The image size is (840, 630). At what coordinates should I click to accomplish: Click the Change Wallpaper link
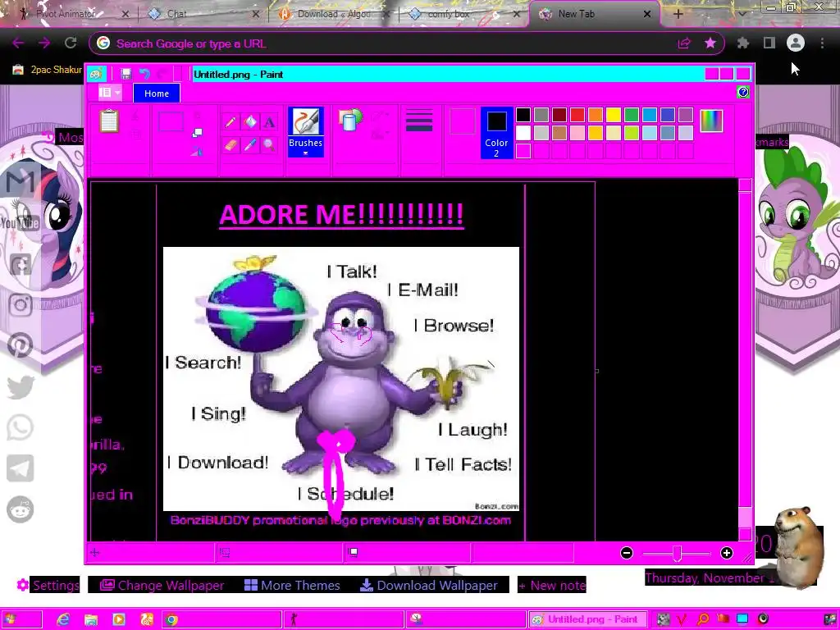click(x=162, y=585)
